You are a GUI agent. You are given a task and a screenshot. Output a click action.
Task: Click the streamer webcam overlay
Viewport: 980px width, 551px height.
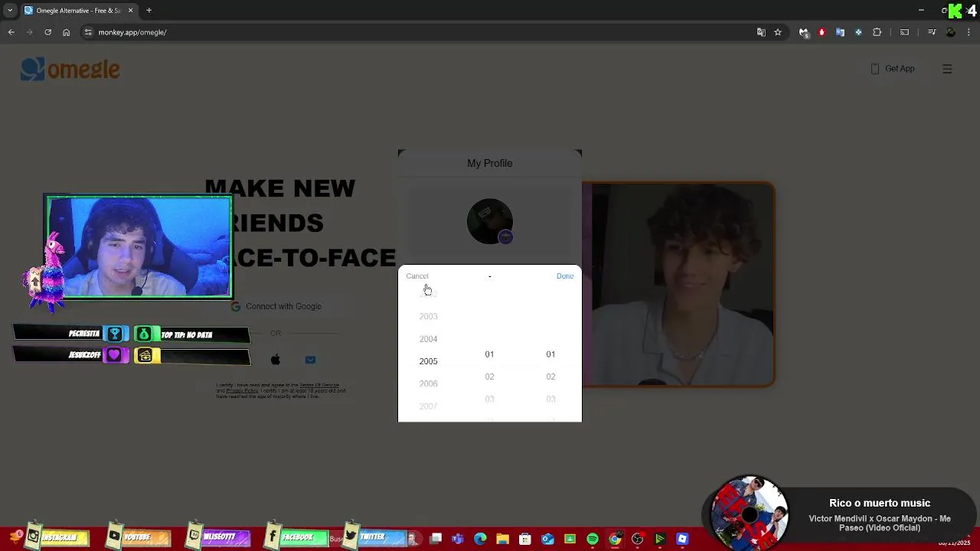coord(139,246)
